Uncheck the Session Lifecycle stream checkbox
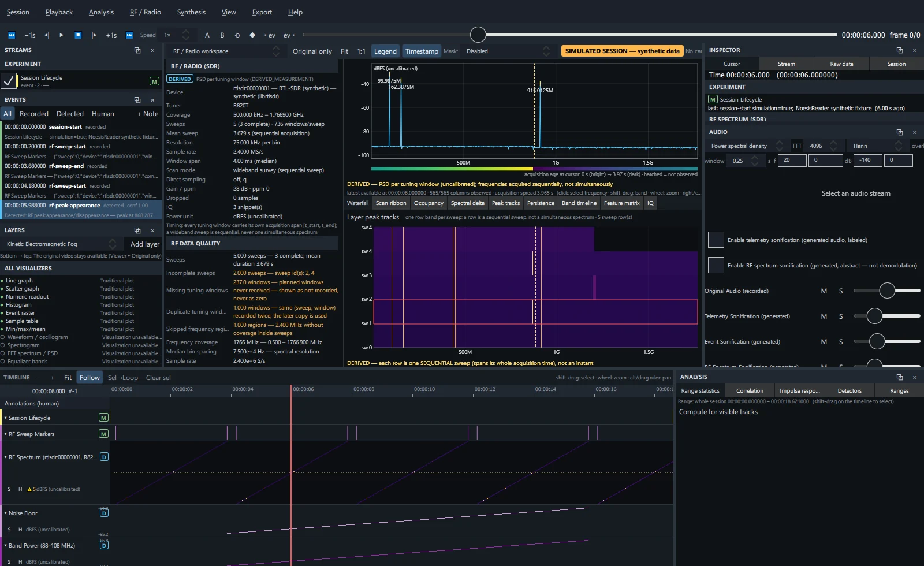Viewport: 924px width, 566px height. (9, 81)
